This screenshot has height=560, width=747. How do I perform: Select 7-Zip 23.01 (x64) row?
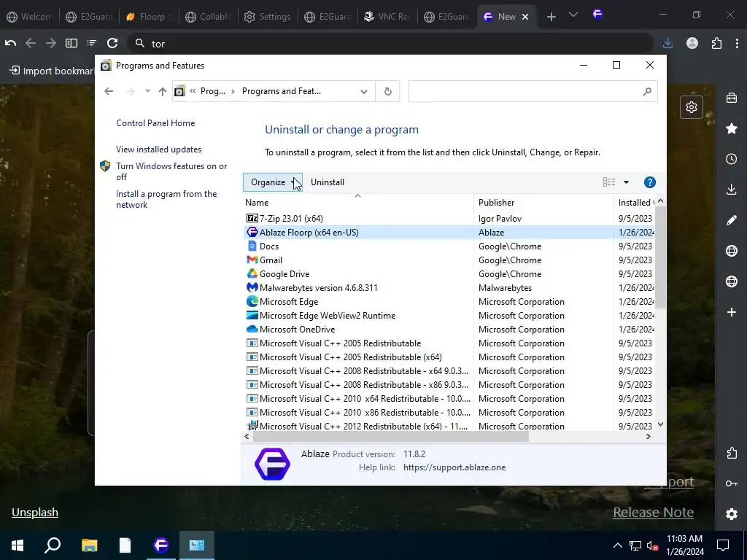[x=448, y=219]
